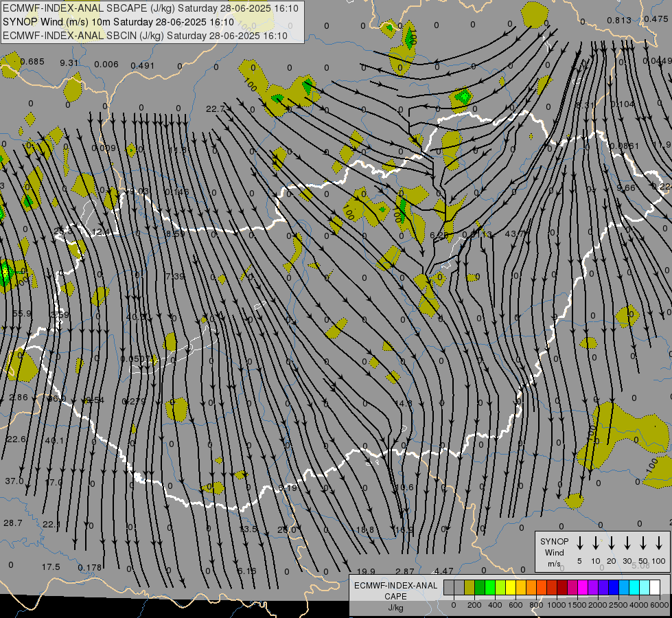This screenshot has height=618, width=672.
Task: Click the 2.87 value on the map
Action: pos(404,571)
